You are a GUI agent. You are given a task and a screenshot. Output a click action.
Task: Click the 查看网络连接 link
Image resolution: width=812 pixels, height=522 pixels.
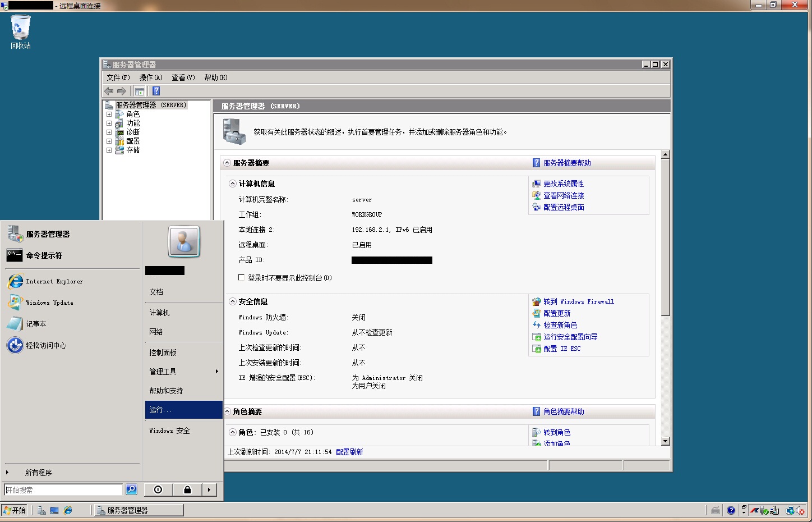click(564, 195)
